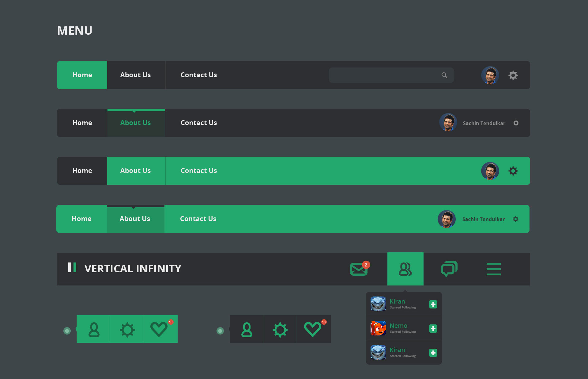Click Contact Us in the third green menu
588x379 pixels.
click(199, 171)
